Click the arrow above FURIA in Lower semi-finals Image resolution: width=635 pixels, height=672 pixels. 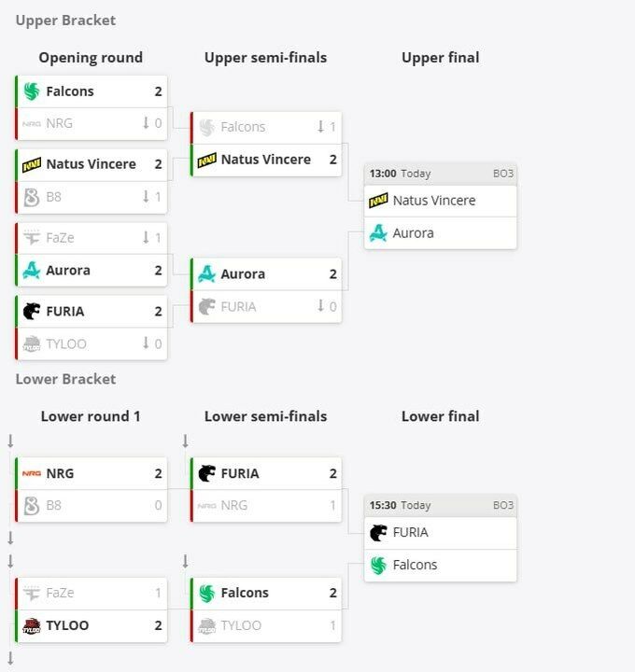click(185, 441)
